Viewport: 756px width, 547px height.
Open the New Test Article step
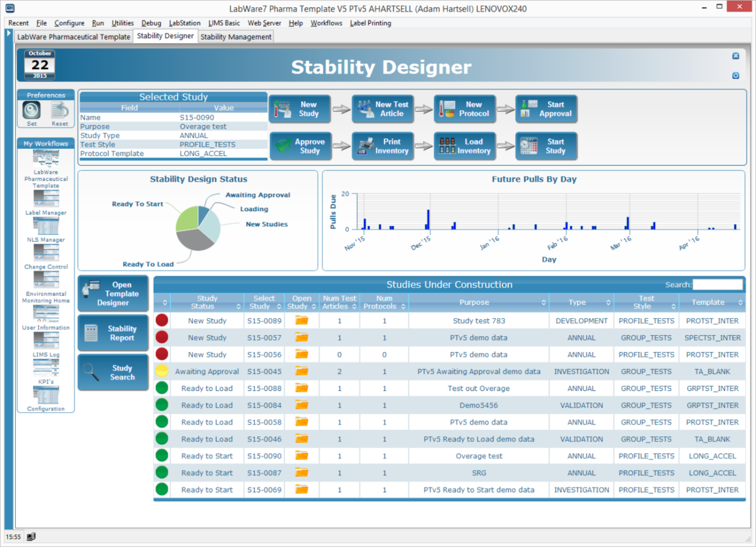[383, 109]
